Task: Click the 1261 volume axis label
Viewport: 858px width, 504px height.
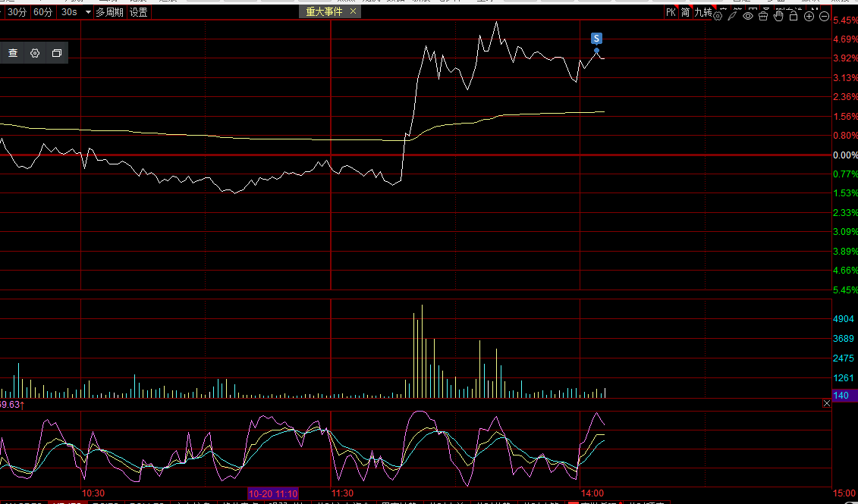Action: [844, 377]
